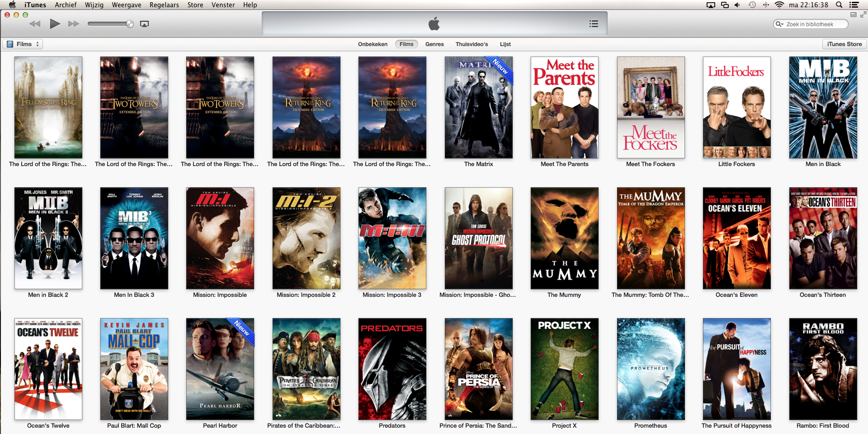Open the Help menu
Screen dimensions: 868x434
(250, 5)
